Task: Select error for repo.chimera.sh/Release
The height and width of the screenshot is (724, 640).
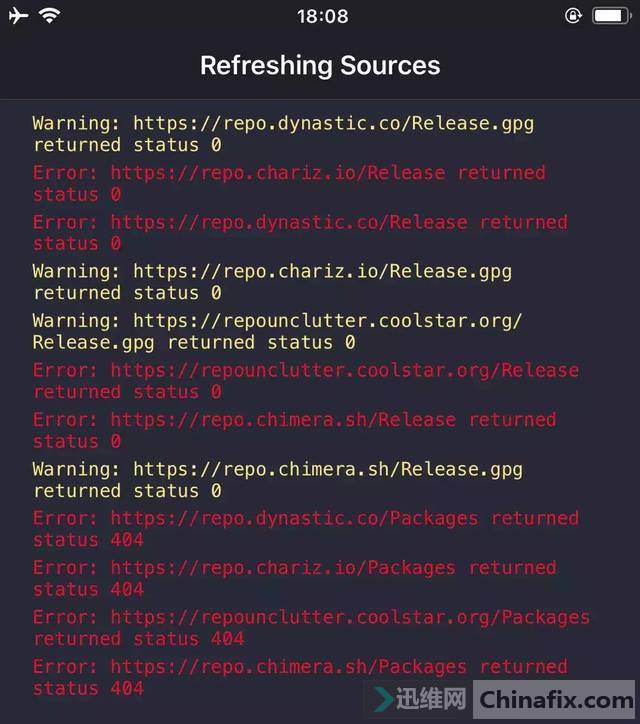Action: point(294,430)
